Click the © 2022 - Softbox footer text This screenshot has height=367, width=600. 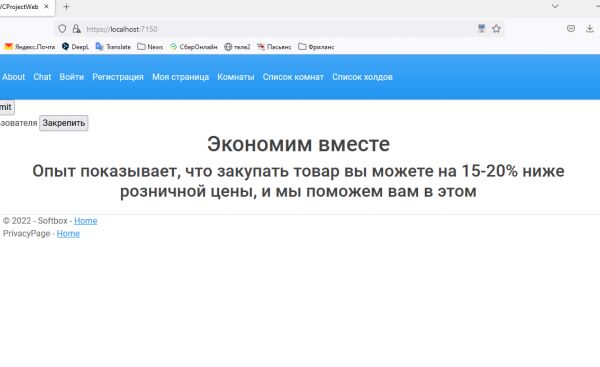[35, 221]
